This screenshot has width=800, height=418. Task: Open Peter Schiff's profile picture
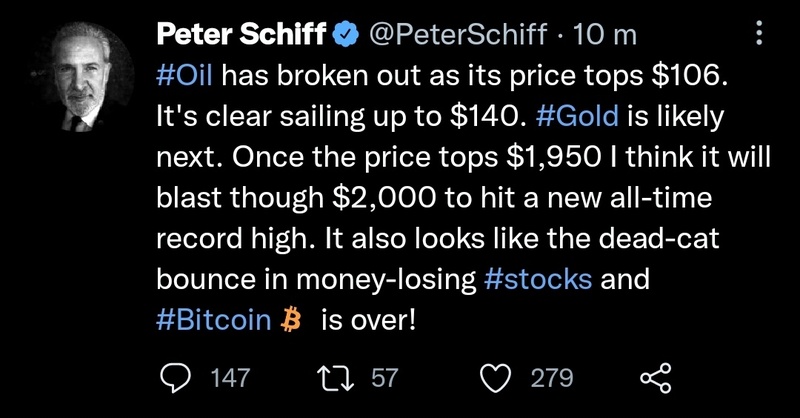82,80
